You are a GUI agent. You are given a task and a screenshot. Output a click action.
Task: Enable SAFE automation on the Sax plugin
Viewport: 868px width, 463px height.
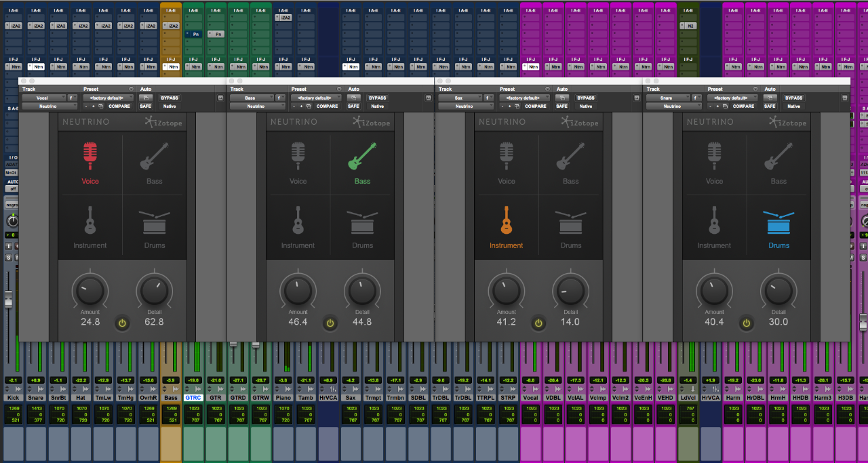pyautogui.click(x=561, y=106)
